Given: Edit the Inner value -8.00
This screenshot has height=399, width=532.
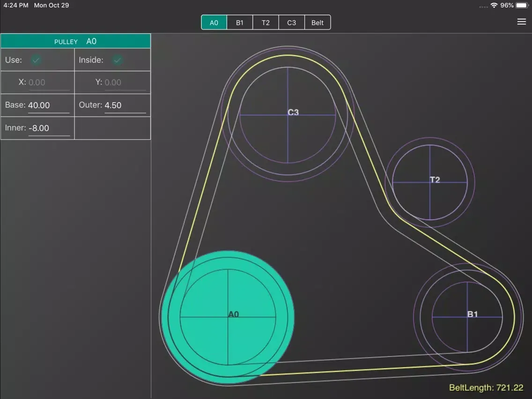Looking at the screenshot, I should (49, 128).
